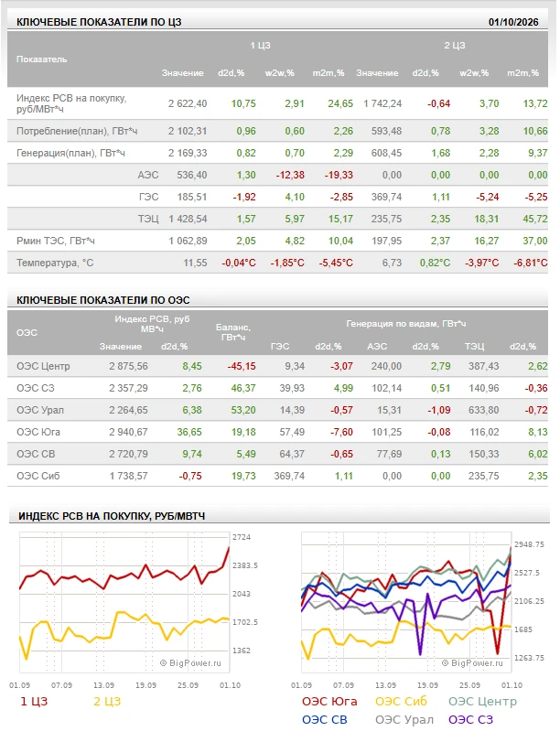Click the АЭС value 536,40
This screenshot has width=560, height=742.
(192, 175)
